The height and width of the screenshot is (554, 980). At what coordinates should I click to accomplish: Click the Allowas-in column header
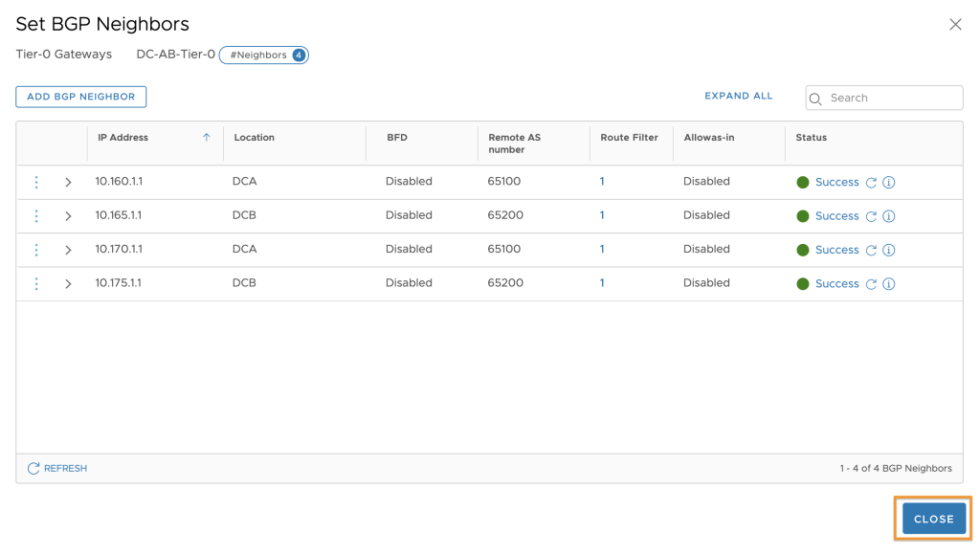pyautogui.click(x=709, y=138)
